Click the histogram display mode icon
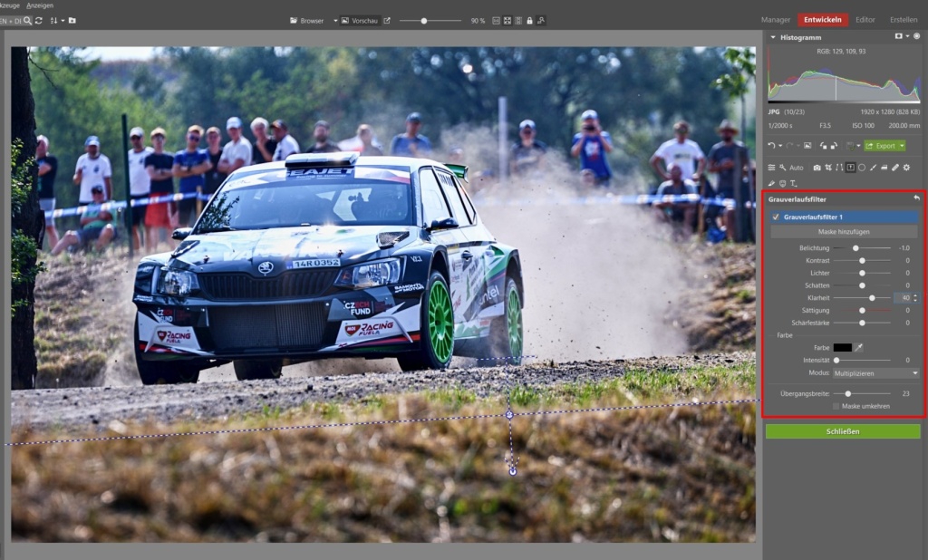This screenshot has height=560, width=928. [x=898, y=37]
